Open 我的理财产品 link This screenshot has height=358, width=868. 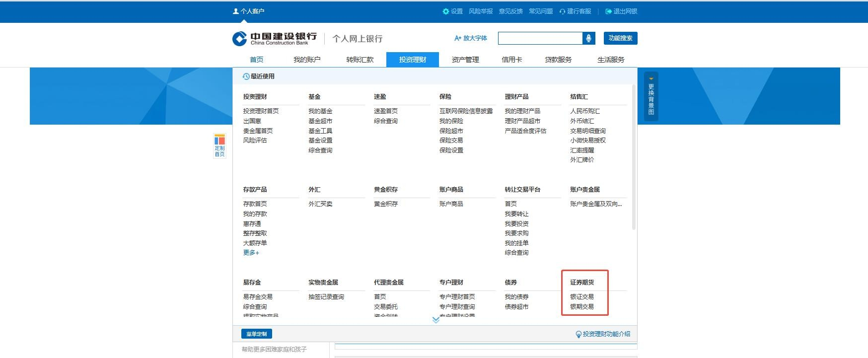click(522, 111)
